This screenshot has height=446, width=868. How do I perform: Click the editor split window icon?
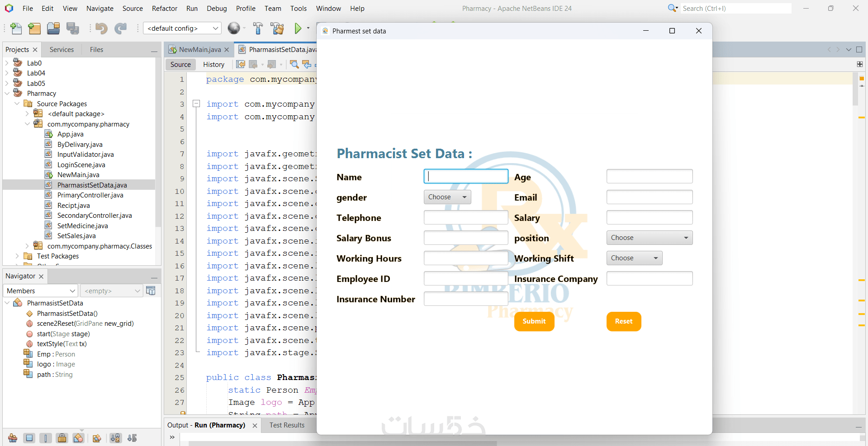860,64
